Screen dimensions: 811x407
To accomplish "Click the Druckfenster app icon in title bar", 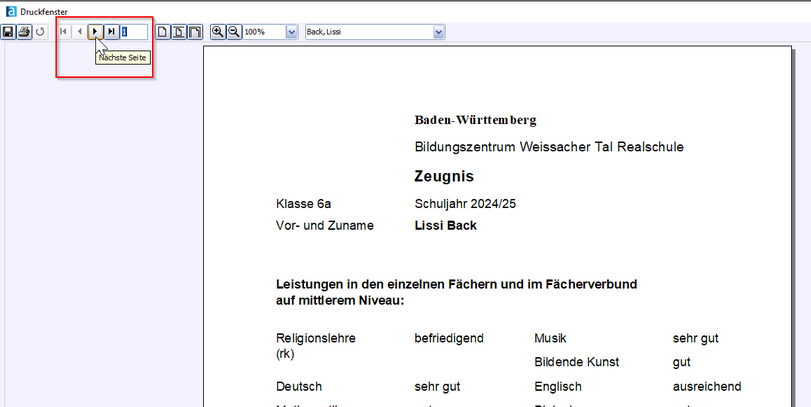I will pyautogui.click(x=9, y=10).
